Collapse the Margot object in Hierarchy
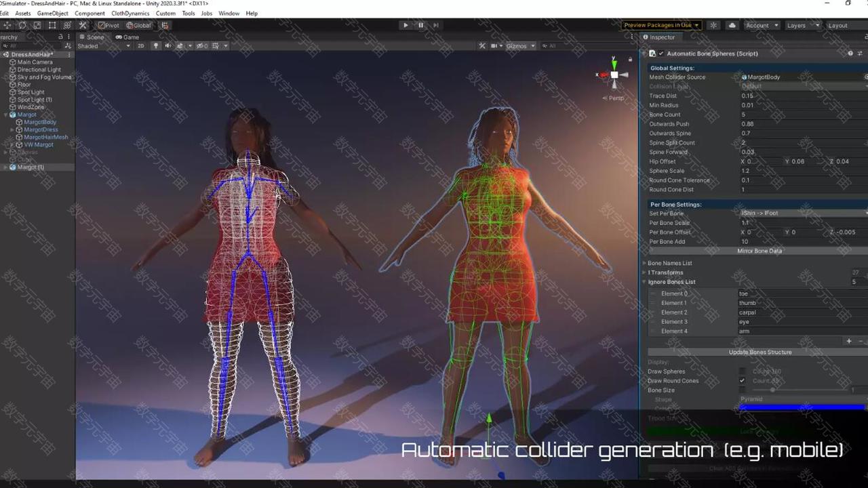This screenshot has height=488, width=868. pos(5,115)
